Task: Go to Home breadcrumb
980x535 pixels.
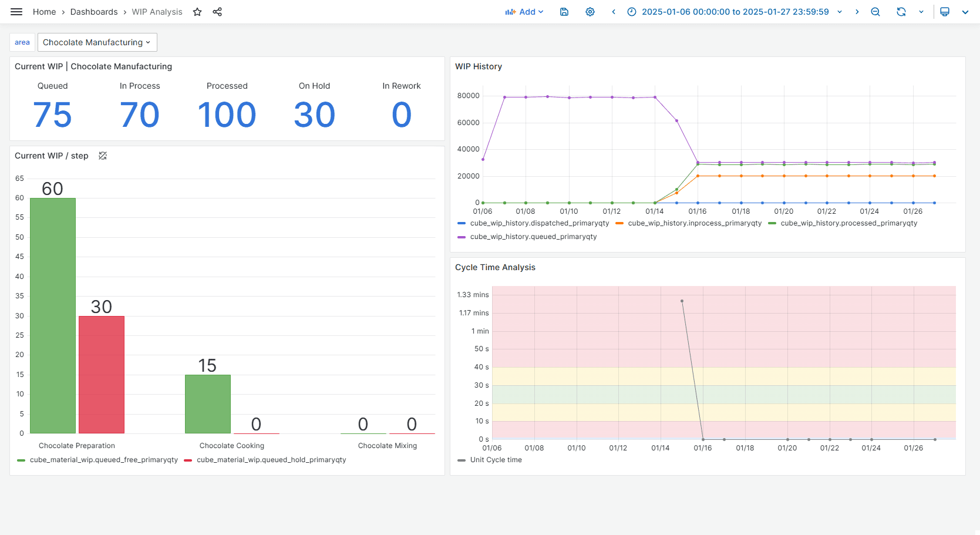Action: (x=44, y=12)
